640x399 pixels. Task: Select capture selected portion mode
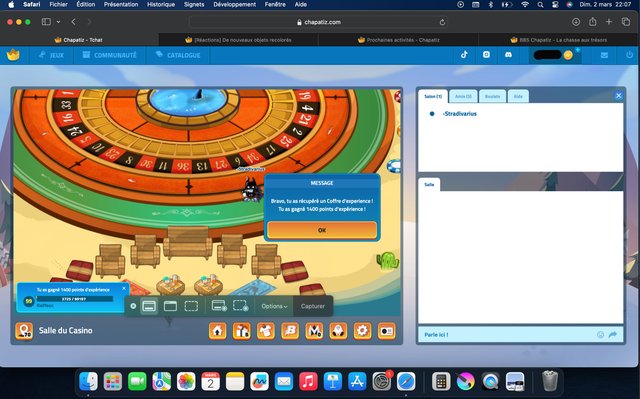(x=191, y=306)
